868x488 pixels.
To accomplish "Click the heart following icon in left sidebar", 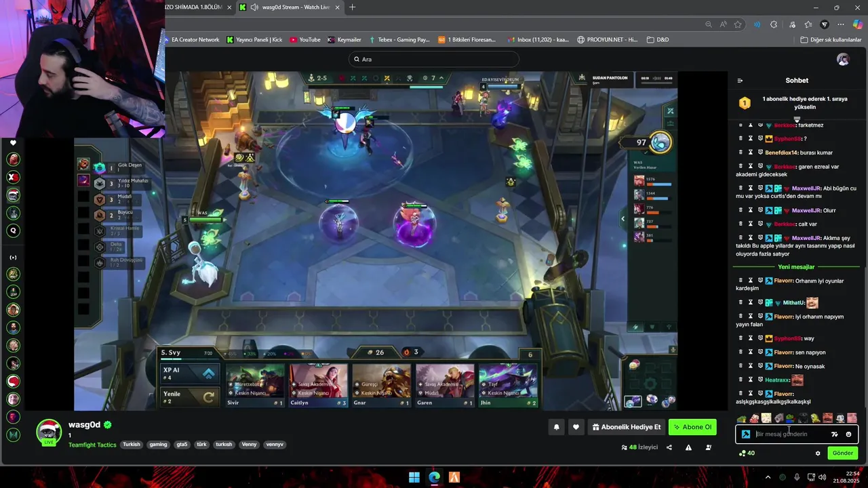I will point(13,143).
